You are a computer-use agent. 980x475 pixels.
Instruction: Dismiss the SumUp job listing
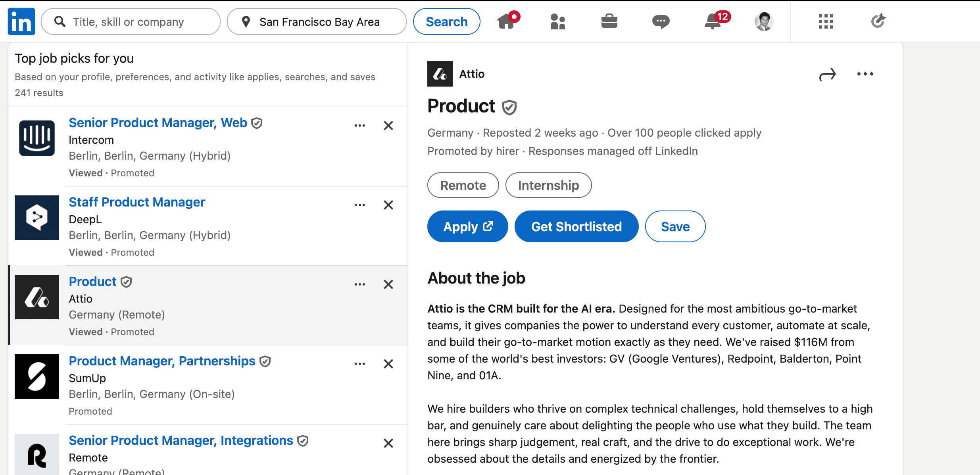click(x=388, y=364)
